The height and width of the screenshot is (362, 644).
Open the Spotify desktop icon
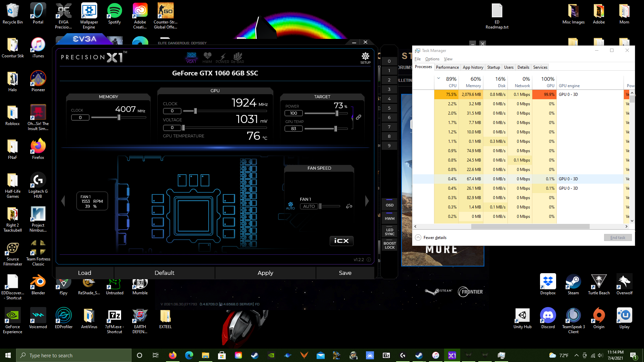(x=114, y=14)
